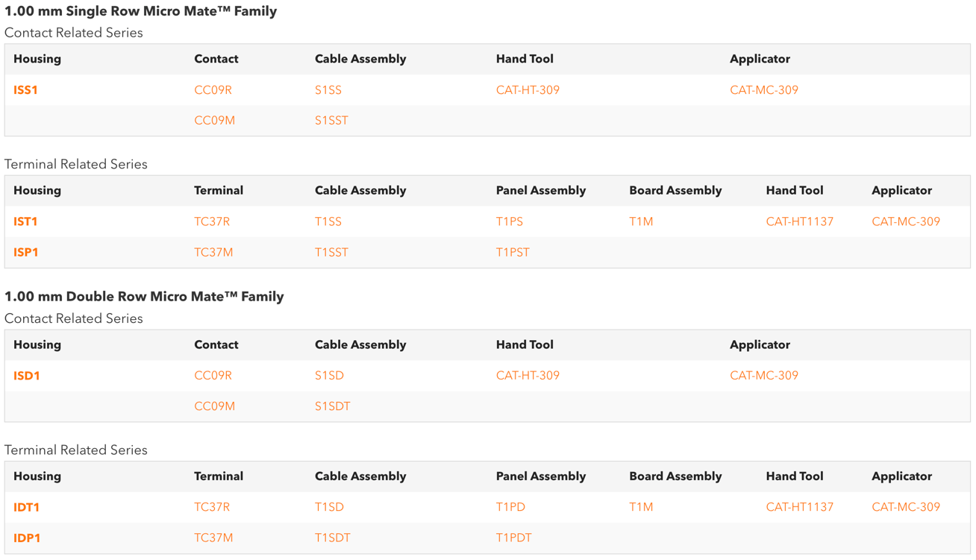Open the T1SST cable assembly link
Viewport: 976px width, 560px height.
pos(331,252)
